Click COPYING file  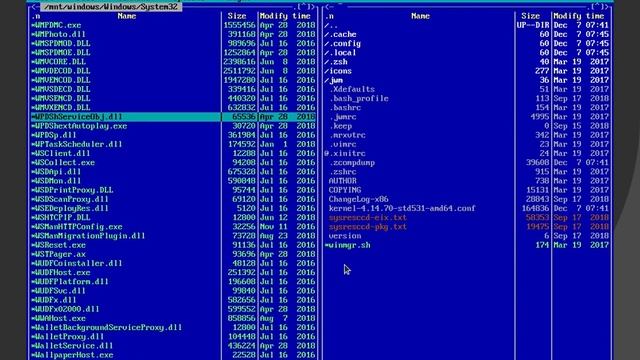(x=467, y=190)
